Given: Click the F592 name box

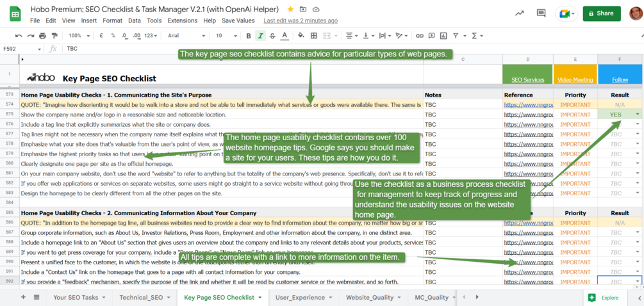Looking at the screenshot, I should point(22,49).
